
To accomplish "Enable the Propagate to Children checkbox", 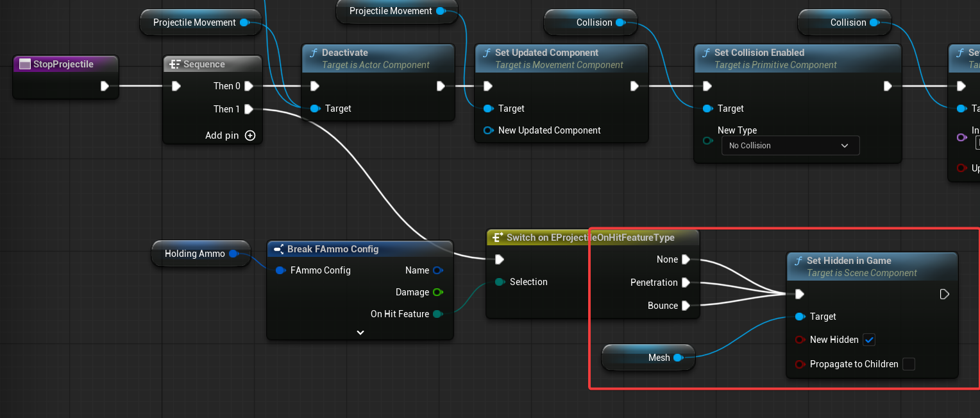I will [x=908, y=364].
